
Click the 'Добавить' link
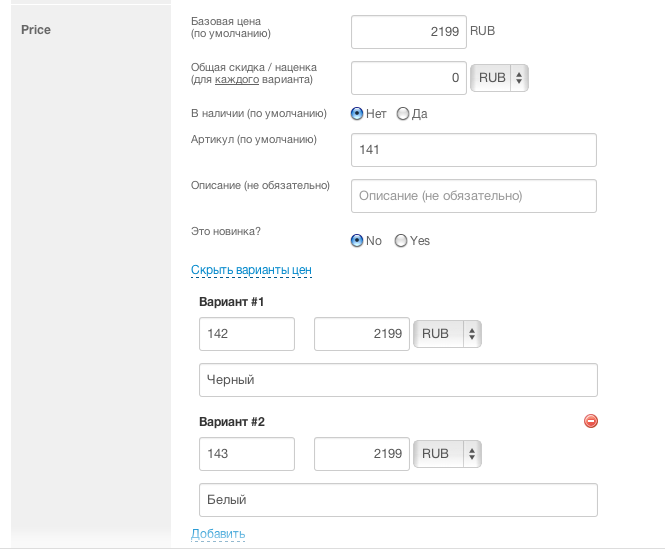pos(218,534)
